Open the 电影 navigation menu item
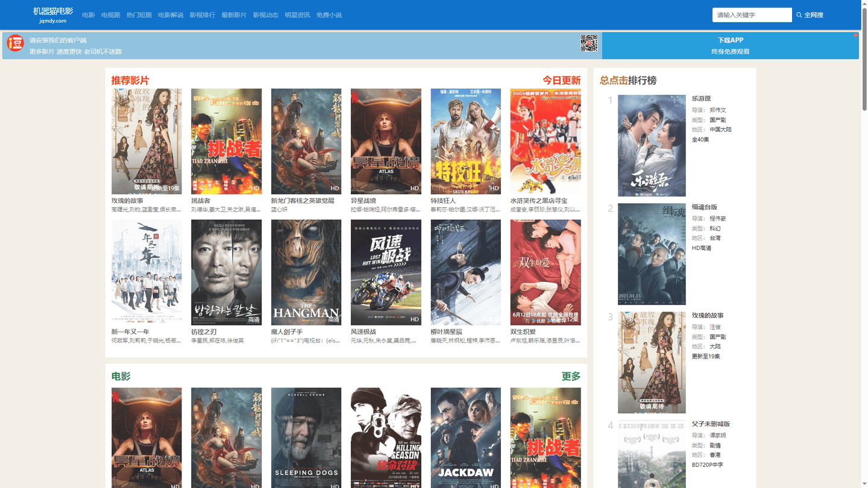Image resolution: width=868 pixels, height=488 pixels. 89,15
